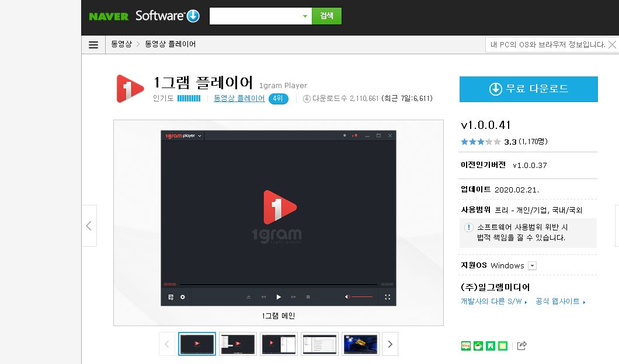Click in the search input field
Image resolution: width=619 pixels, height=364 pixels.
tap(255, 16)
